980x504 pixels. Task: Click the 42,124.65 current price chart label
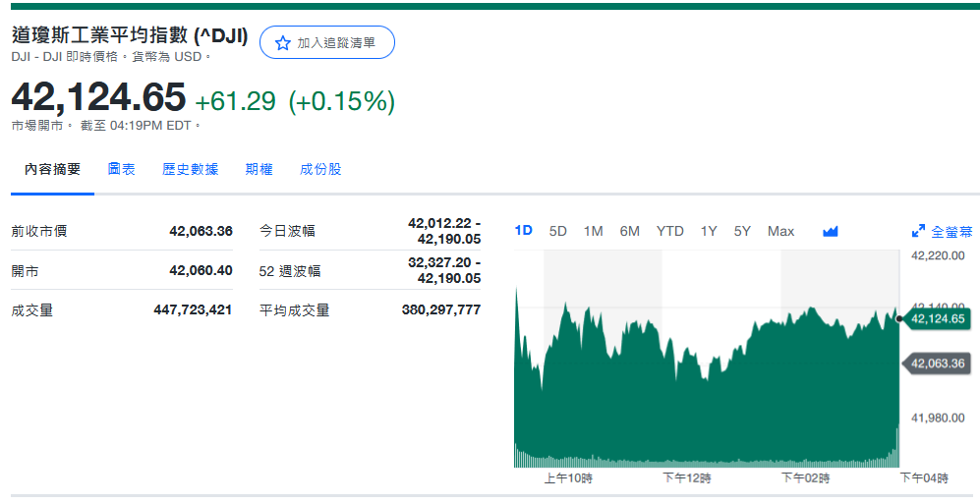(x=938, y=318)
